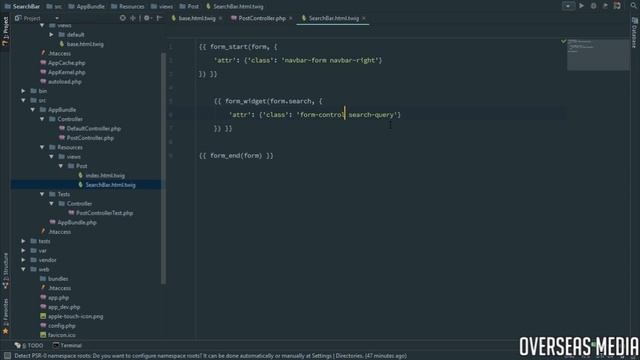This screenshot has width=640, height=360.
Task: Open the Database tool window
Action: tap(635, 33)
